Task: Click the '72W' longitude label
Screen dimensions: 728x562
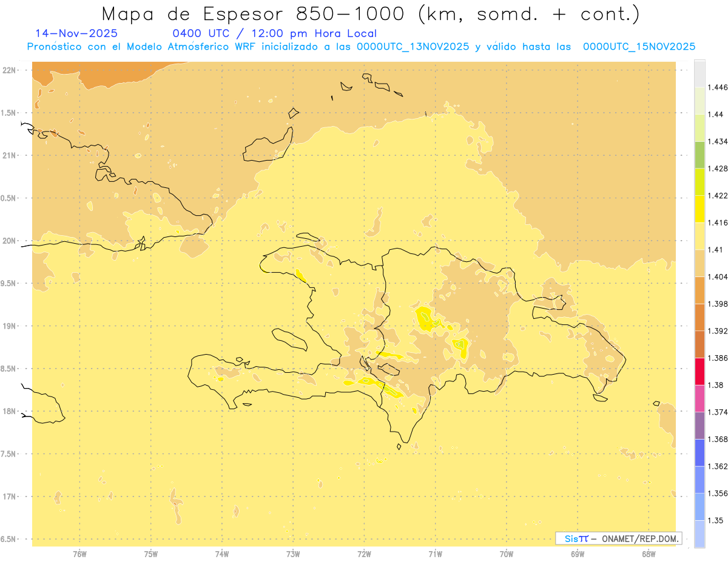Action: tap(364, 554)
